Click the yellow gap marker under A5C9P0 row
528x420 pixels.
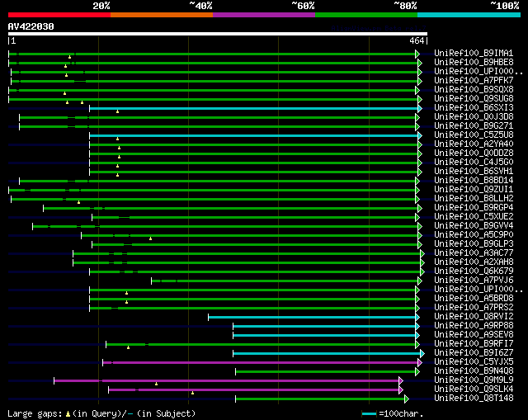point(150,238)
